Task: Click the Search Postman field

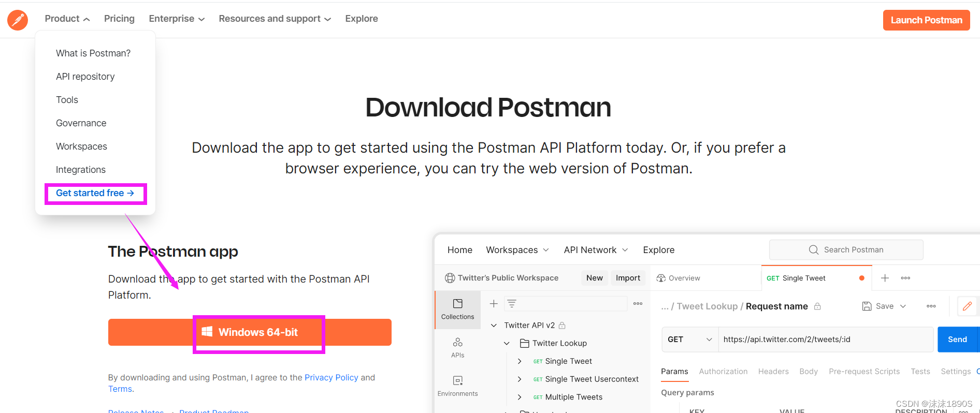Action: pyautogui.click(x=846, y=250)
